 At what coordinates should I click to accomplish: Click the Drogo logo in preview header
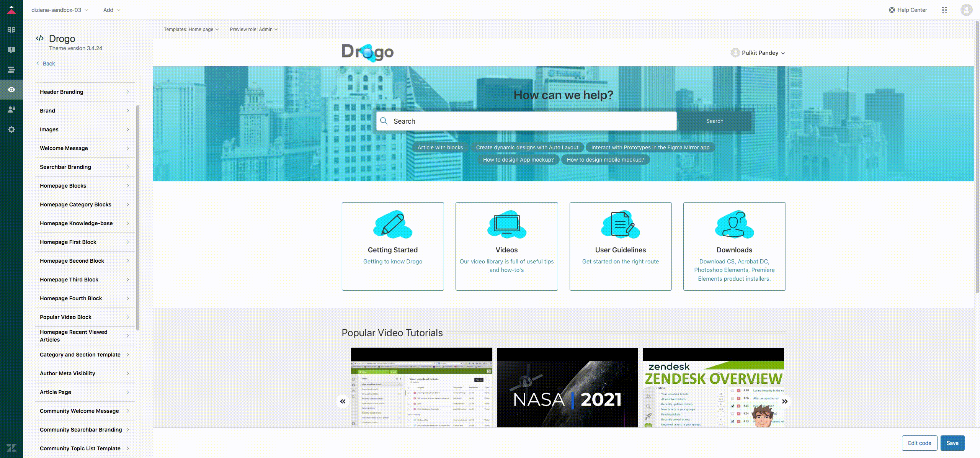pyautogui.click(x=367, y=52)
